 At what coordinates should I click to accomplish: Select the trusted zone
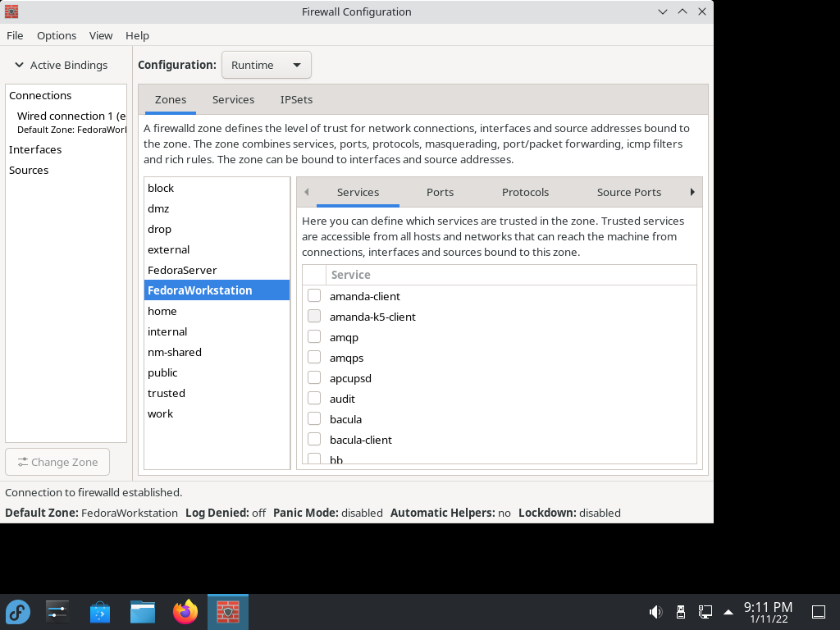[217, 393]
